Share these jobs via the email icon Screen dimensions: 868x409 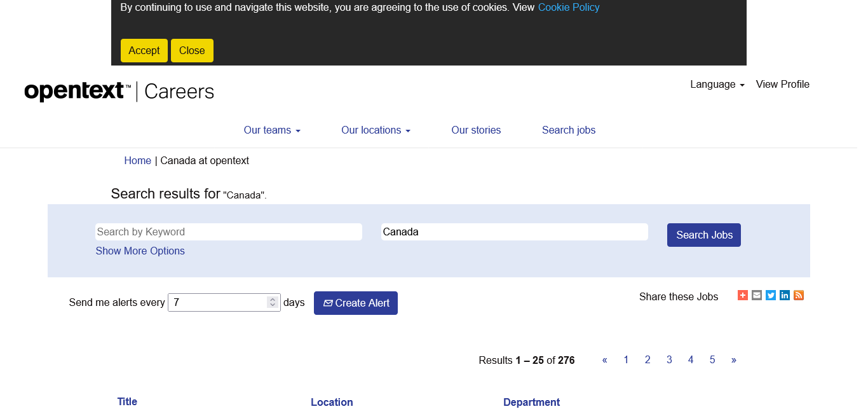(x=756, y=295)
